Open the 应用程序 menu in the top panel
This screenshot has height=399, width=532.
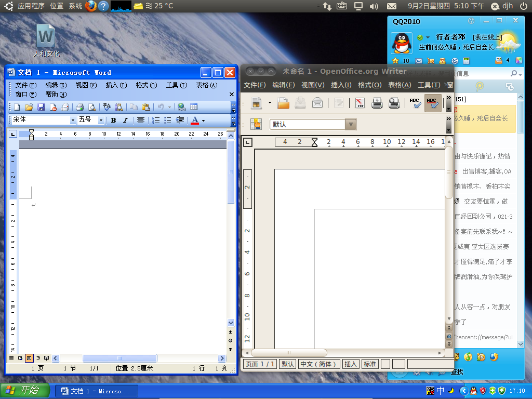point(31,6)
